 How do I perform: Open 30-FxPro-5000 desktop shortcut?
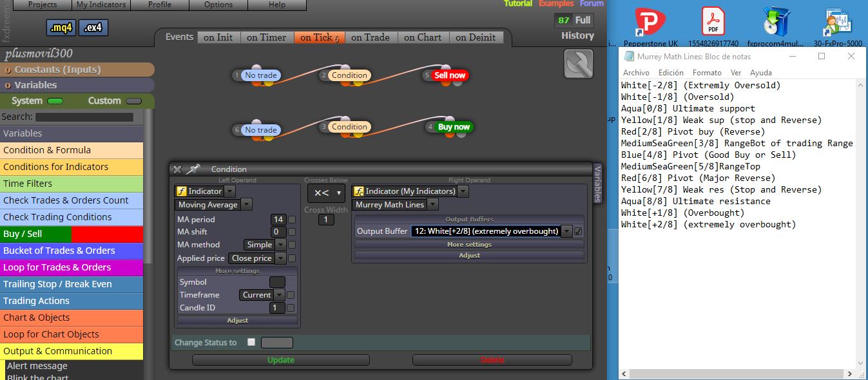[x=838, y=27]
